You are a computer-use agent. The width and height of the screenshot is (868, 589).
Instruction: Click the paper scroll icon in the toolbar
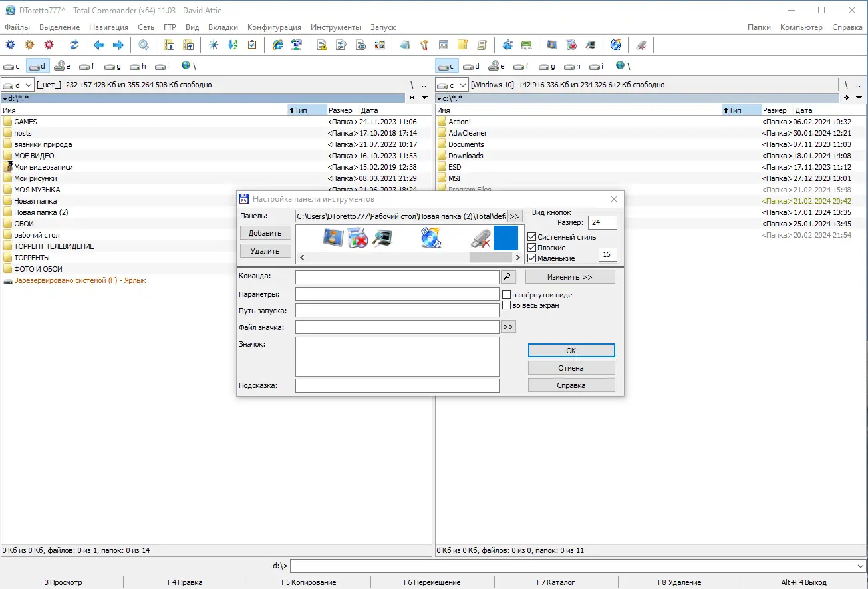click(482, 45)
